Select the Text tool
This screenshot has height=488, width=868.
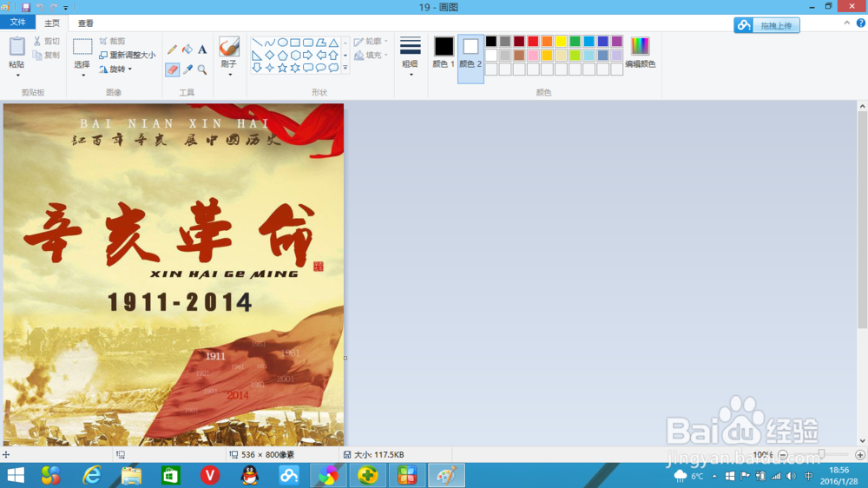(202, 49)
